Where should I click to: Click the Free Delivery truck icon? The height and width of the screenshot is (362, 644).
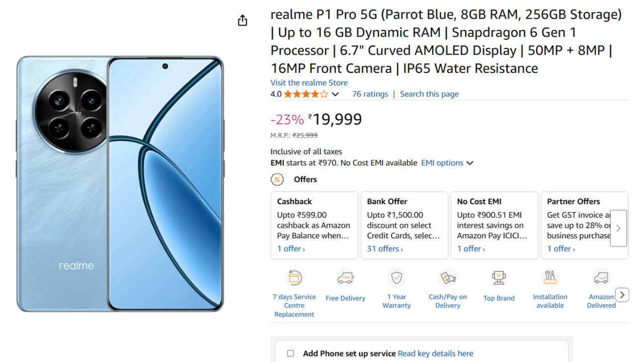tap(346, 278)
